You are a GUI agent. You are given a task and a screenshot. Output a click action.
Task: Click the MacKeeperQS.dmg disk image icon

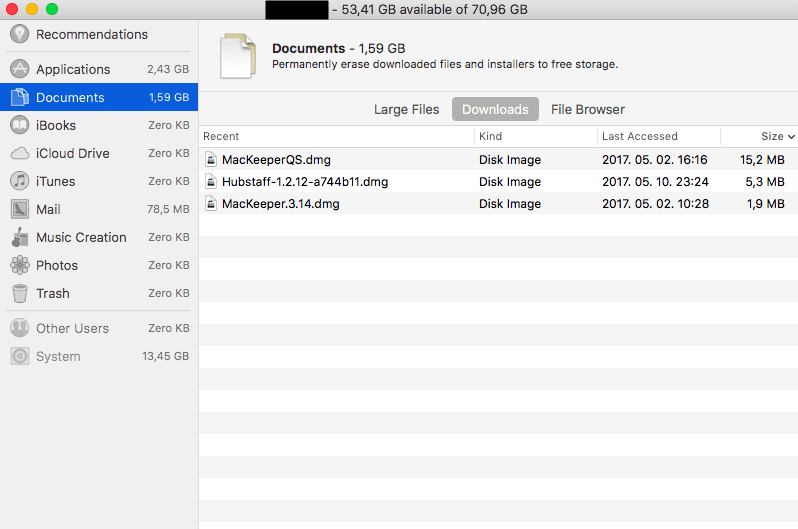tap(211, 159)
